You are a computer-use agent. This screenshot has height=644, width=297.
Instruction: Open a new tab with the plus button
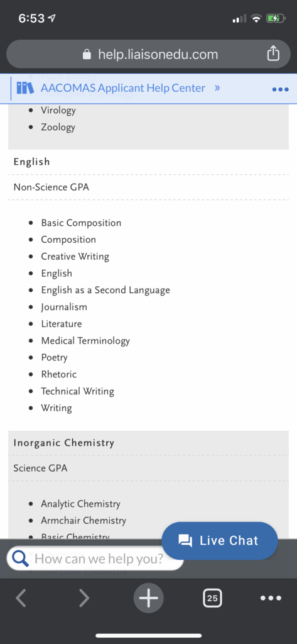148,598
